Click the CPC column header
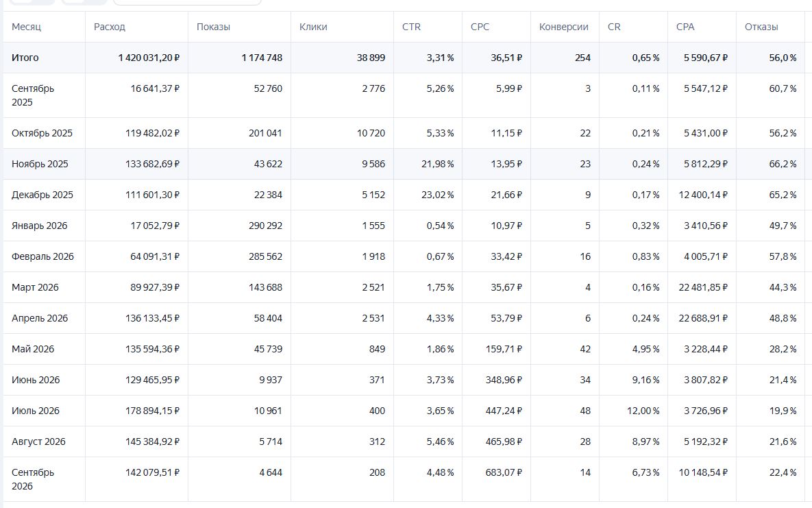Viewport: 812px width, 508px height. pos(480,27)
